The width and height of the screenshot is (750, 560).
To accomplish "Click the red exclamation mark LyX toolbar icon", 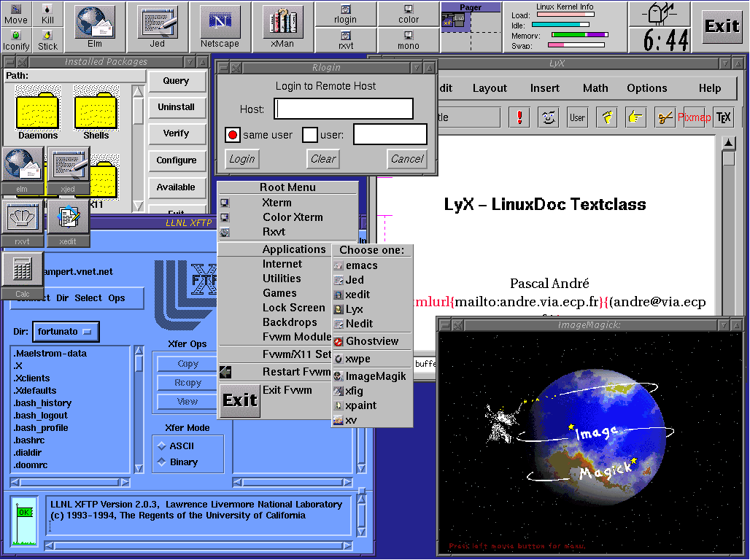I will pyautogui.click(x=519, y=117).
